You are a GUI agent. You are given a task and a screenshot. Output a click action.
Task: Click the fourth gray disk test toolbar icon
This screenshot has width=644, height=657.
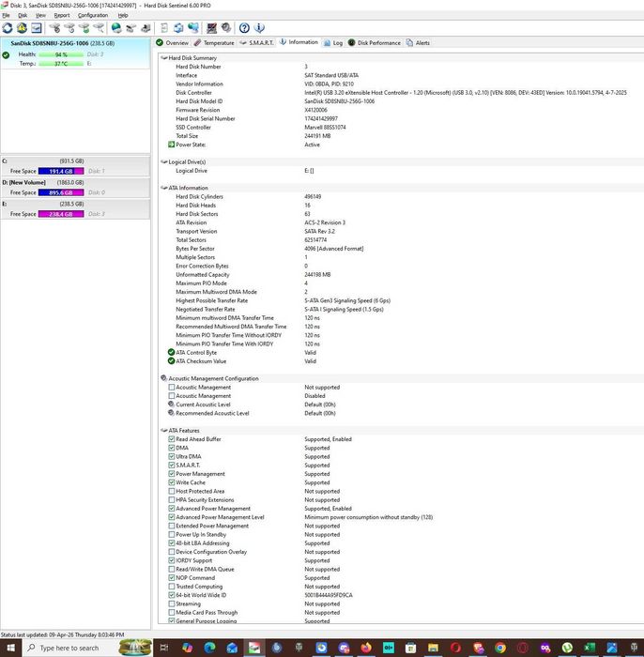pos(99,28)
